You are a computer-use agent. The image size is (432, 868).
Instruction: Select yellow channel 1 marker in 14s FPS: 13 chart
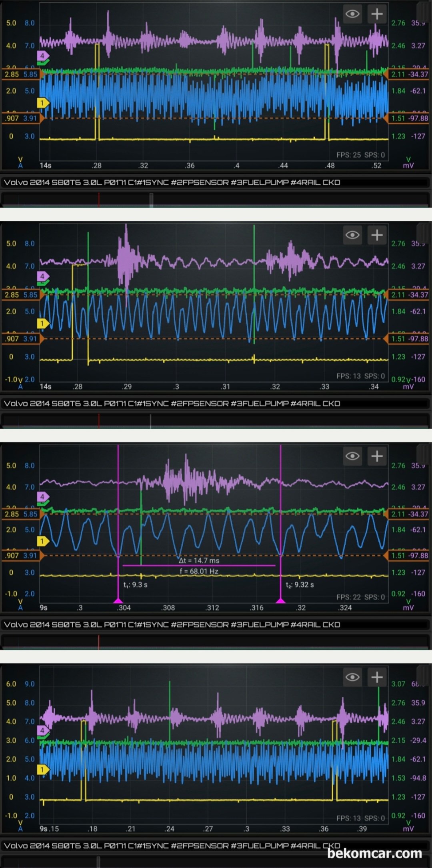43,323
